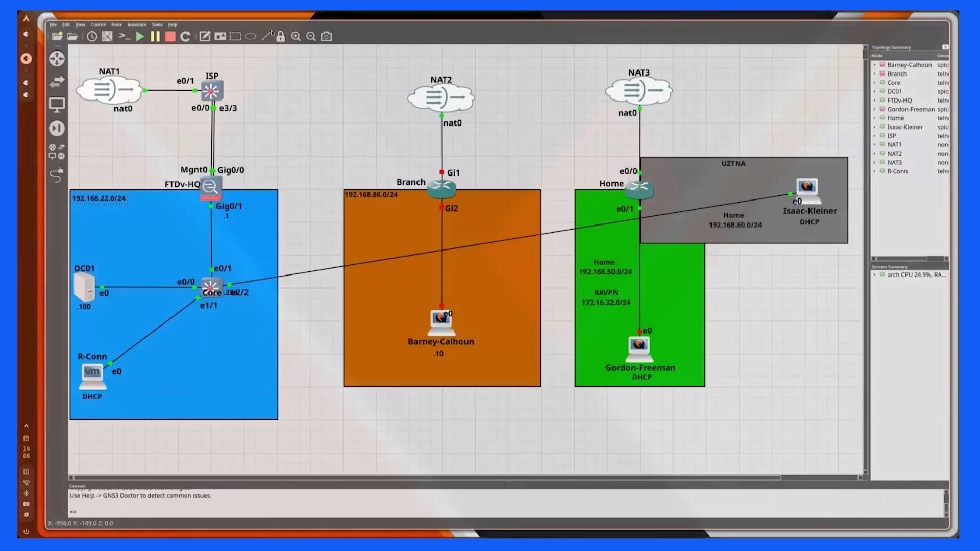Browse switches in device sidebar
980x551 pixels.
click(x=57, y=82)
